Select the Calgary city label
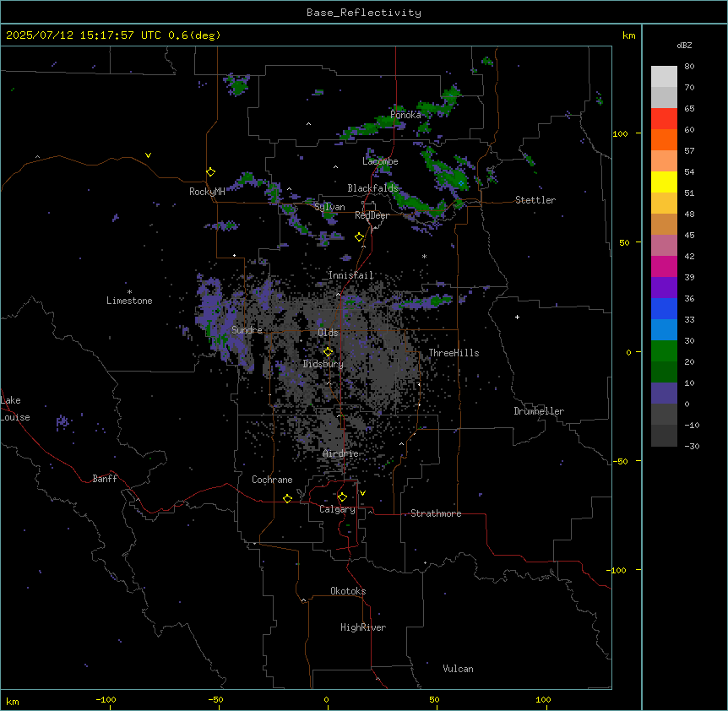This screenshot has width=728, height=711. point(337,509)
